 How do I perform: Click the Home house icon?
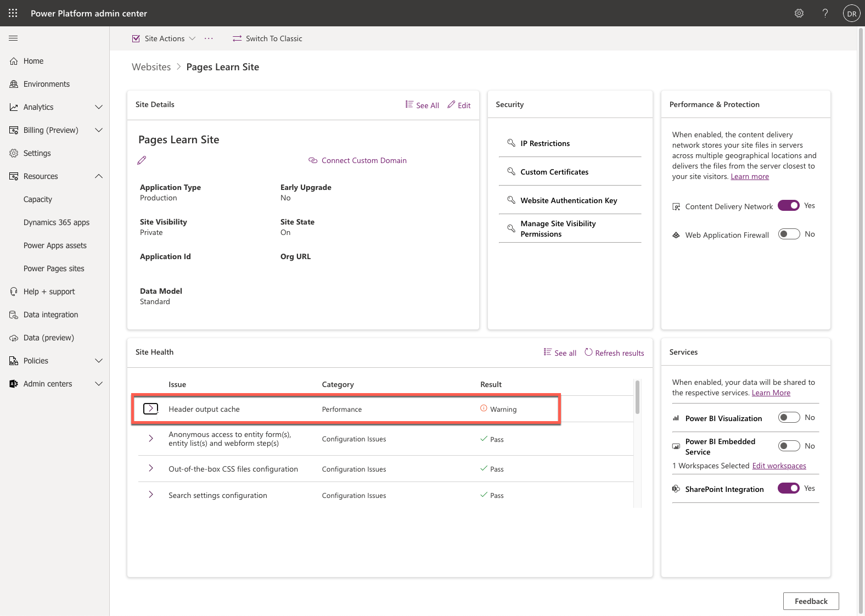14,61
